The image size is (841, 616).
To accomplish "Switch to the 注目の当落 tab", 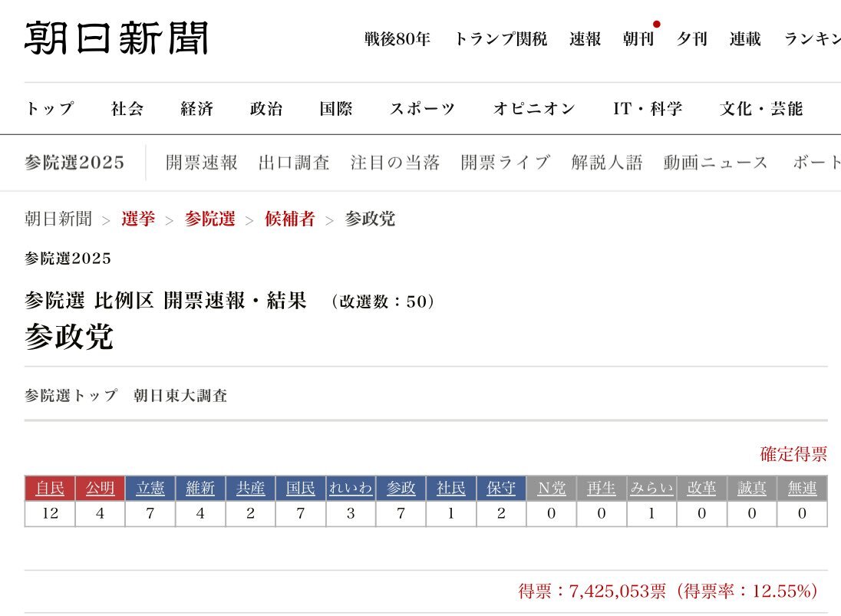I will (395, 163).
